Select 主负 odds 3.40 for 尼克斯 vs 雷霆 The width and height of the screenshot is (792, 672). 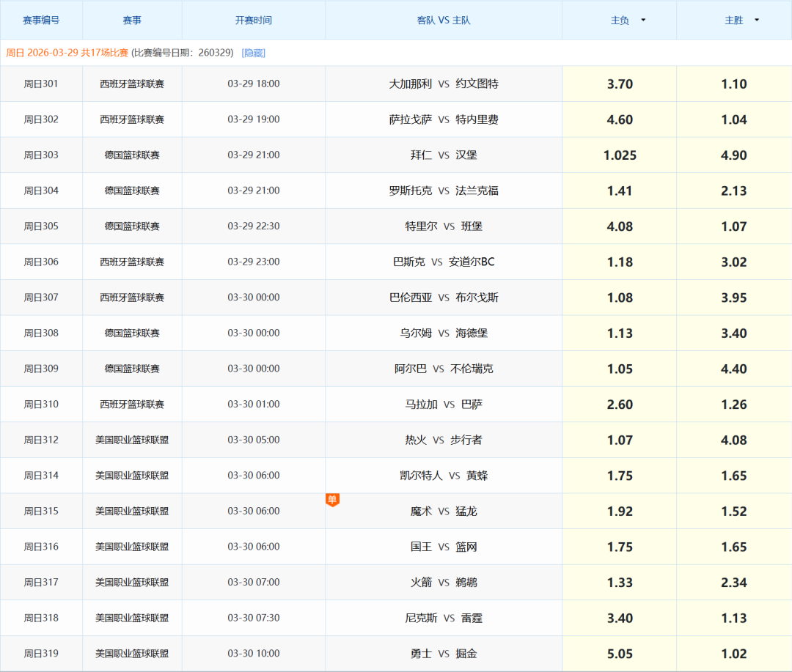pyautogui.click(x=620, y=618)
